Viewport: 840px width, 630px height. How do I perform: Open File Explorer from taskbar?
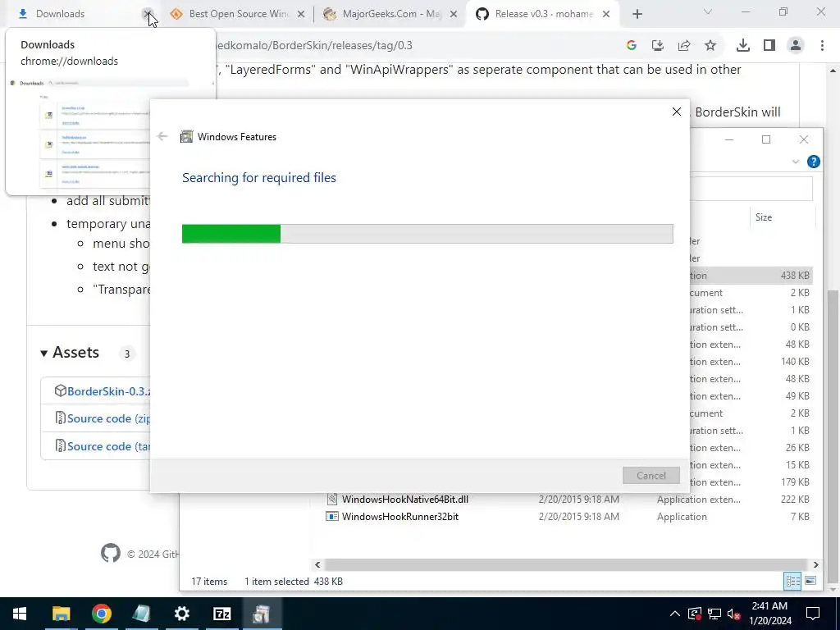[61, 614]
